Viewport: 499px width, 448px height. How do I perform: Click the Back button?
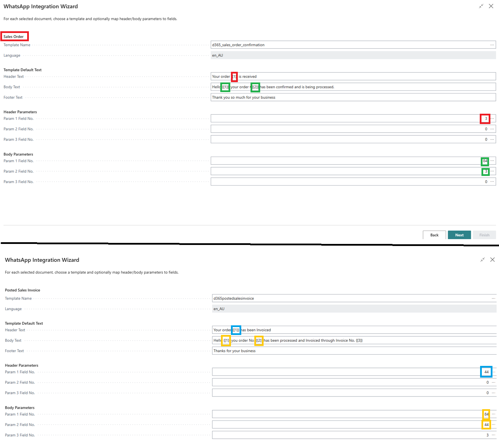(434, 235)
